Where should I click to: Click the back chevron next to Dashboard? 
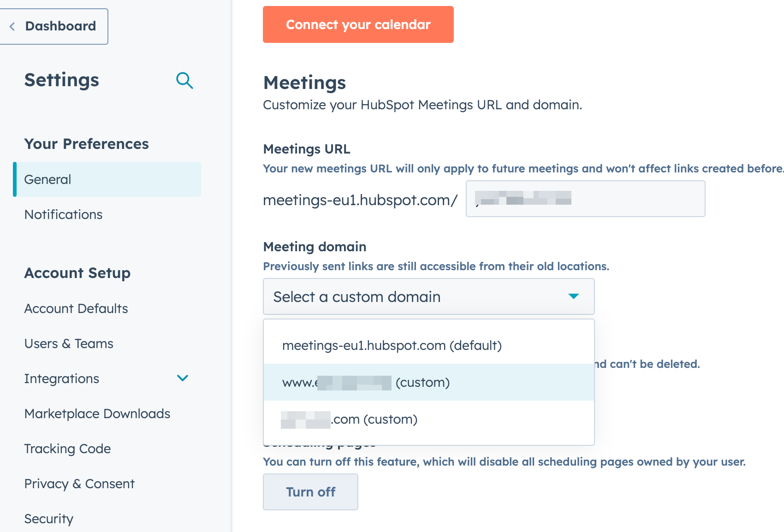pos(12,26)
